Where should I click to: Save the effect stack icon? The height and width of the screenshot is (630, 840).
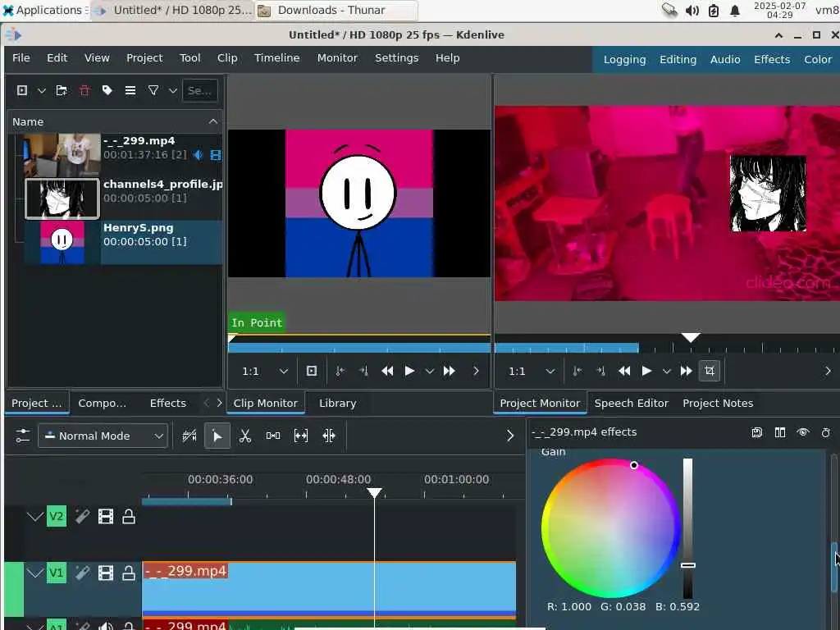pos(756,432)
